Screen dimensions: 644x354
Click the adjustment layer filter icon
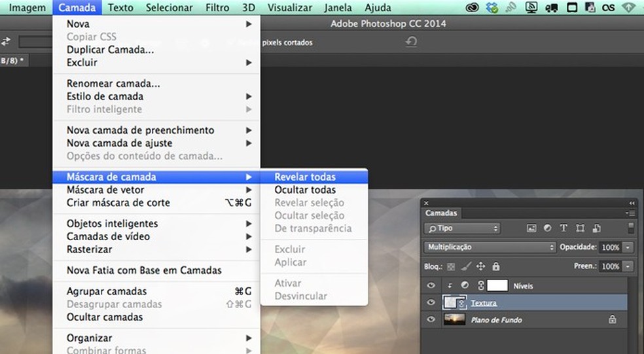coord(548,228)
